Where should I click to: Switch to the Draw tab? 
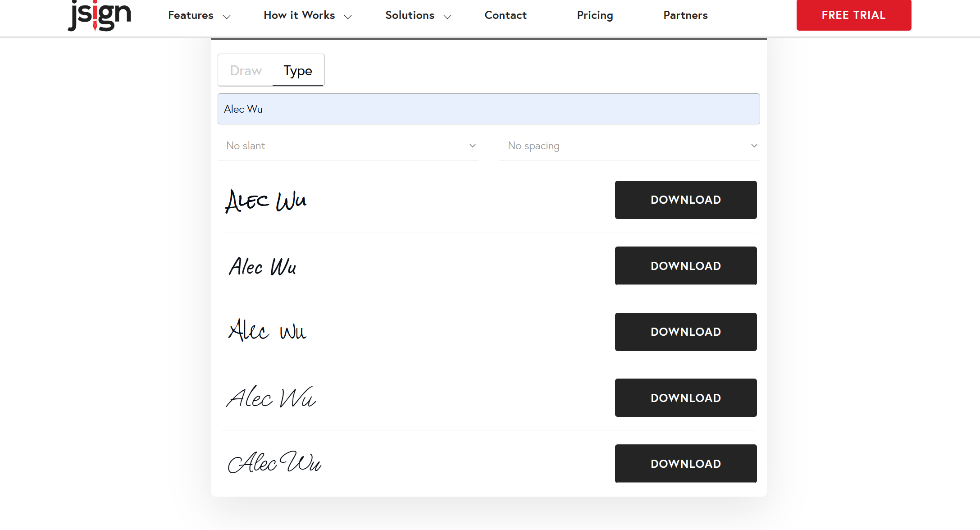[x=246, y=70]
